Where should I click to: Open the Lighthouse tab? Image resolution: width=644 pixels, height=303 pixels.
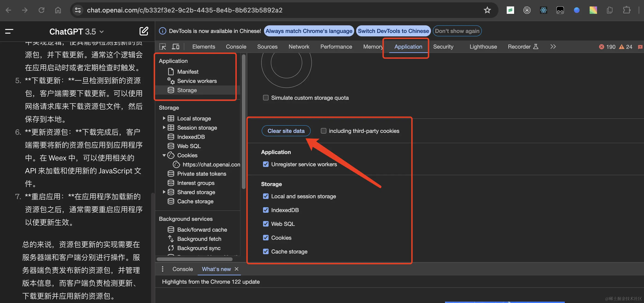tap(483, 47)
